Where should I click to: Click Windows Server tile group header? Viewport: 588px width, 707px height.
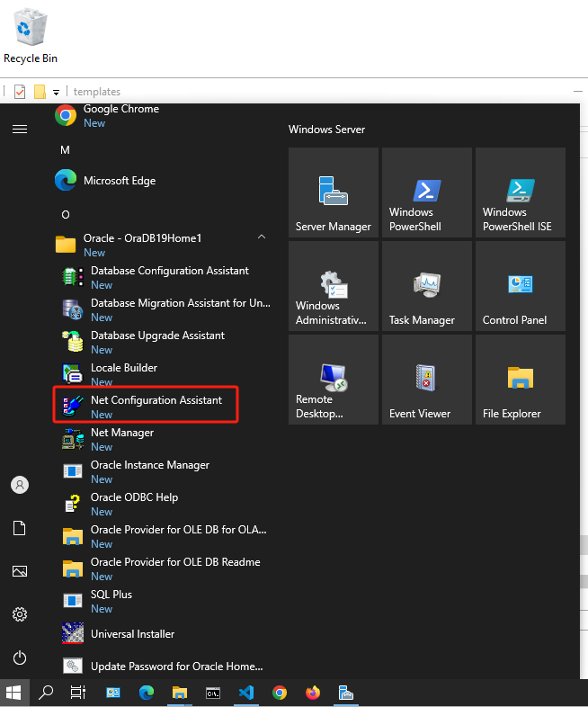[326, 130]
